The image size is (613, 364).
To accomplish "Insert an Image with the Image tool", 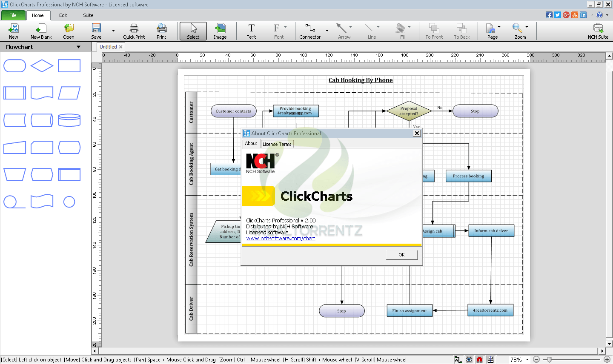I will click(220, 31).
